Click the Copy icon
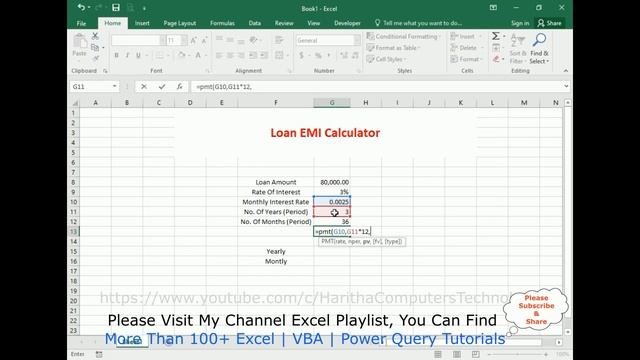The image size is (640, 360). coord(95,48)
